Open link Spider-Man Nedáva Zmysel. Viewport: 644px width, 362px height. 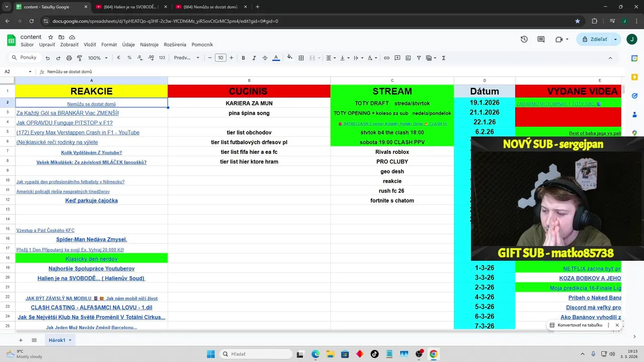click(92, 239)
